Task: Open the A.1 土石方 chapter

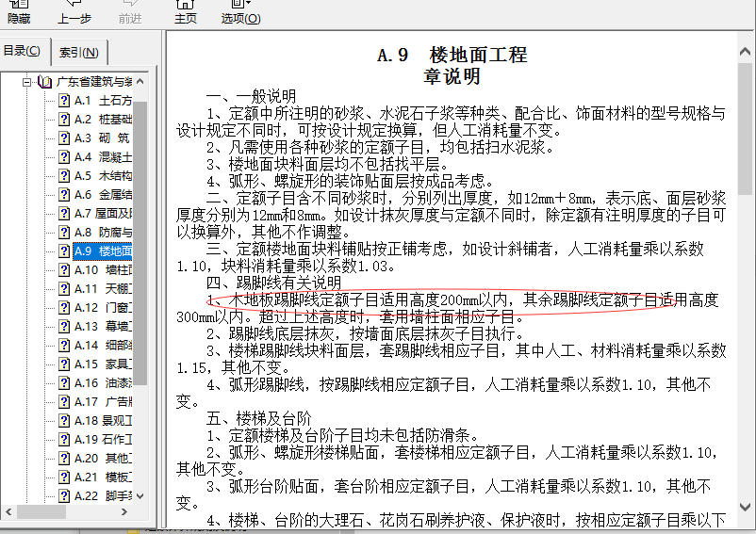Action: click(x=103, y=101)
